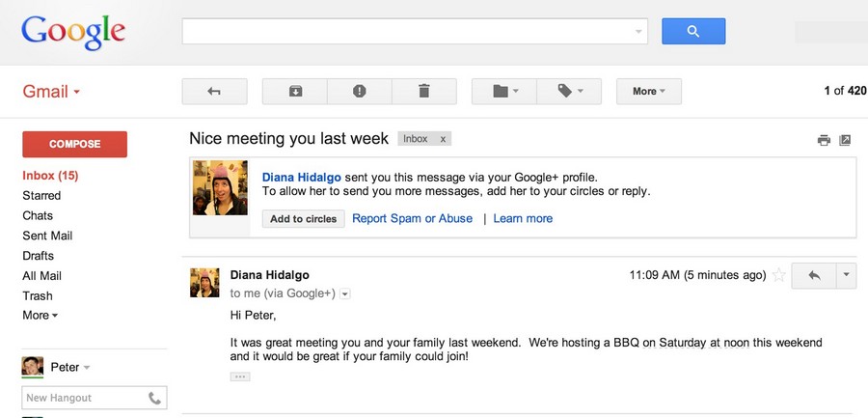The width and height of the screenshot is (868, 418).
Task: Archive this conversation with the archive icon
Action: [295, 92]
